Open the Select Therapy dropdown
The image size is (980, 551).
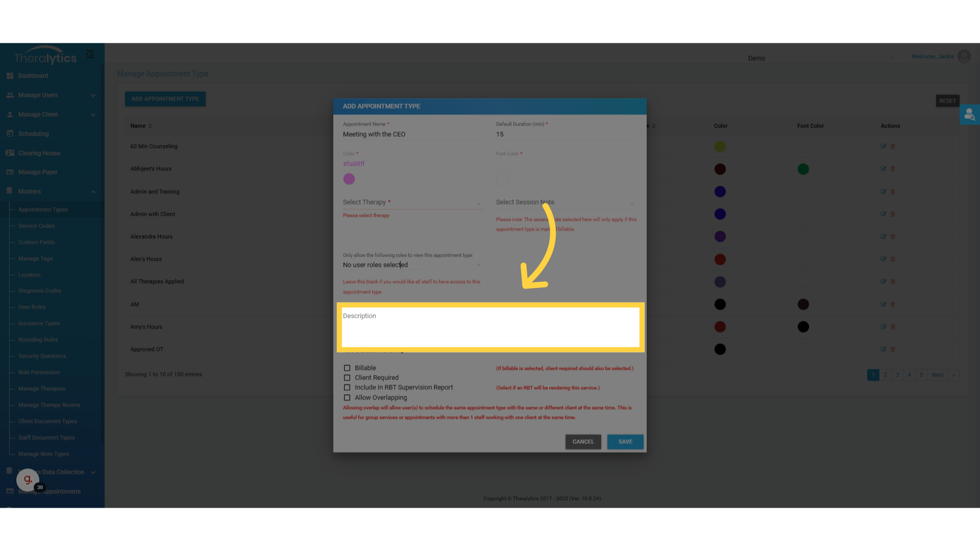(x=412, y=203)
